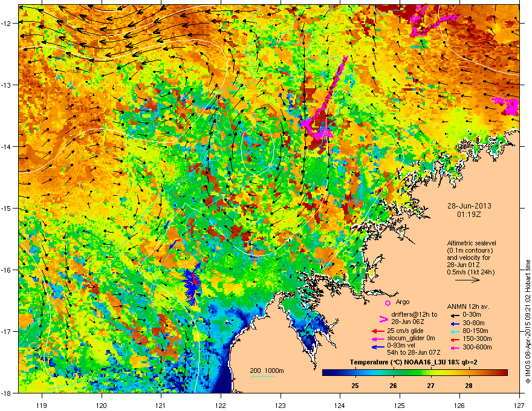The width and height of the screenshot is (532, 411).
Task: Select the red 25 cm/s glide arrow
Action: point(378,331)
